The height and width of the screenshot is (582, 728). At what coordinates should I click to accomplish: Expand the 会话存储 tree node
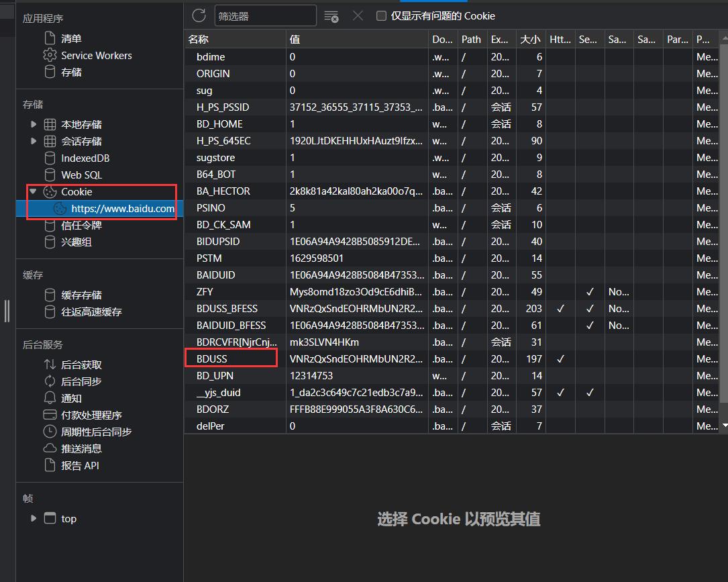point(34,141)
